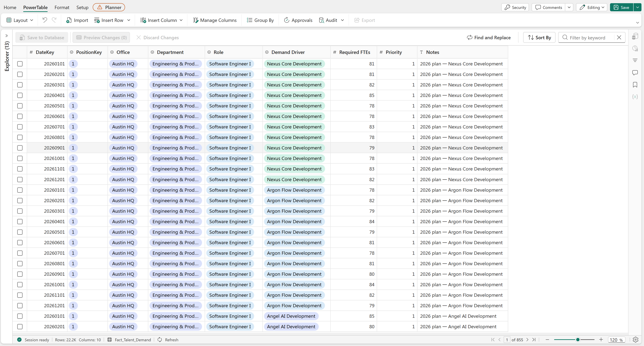
Task: Tick the checkbox for 20261201 Nexus Core row
Action: [20, 180]
